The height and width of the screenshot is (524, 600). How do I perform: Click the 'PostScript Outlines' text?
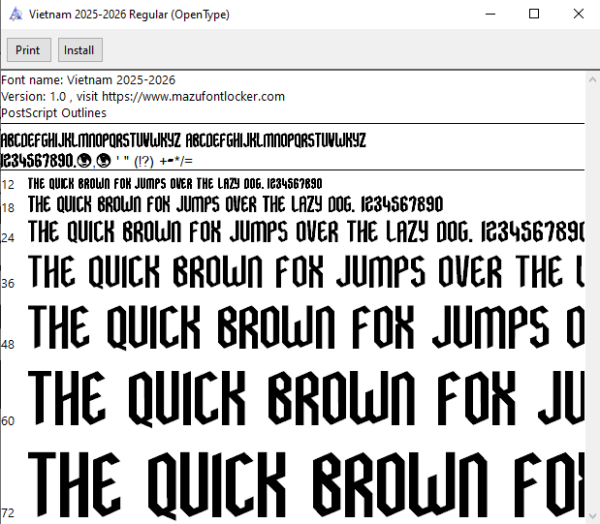coord(54,113)
